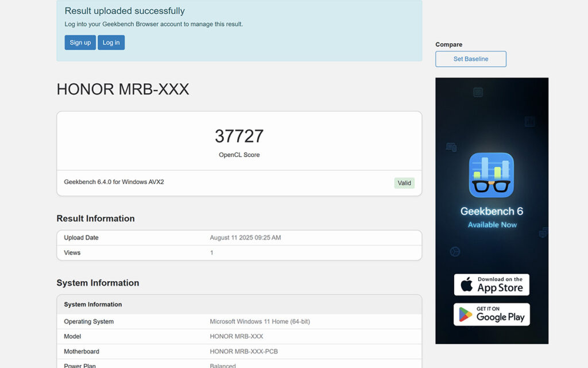The height and width of the screenshot is (368, 588).
Task: Click the System Information table header
Action: click(x=93, y=305)
